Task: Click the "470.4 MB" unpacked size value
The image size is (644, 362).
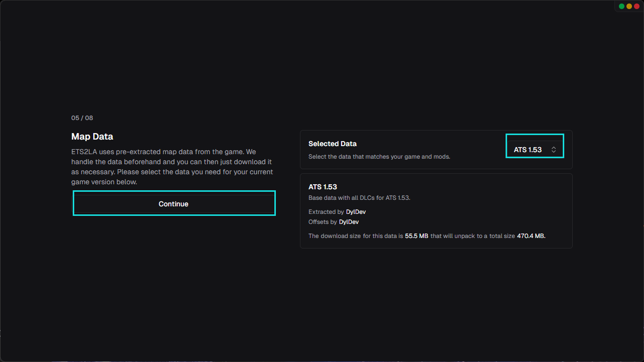Action: pos(531,236)
